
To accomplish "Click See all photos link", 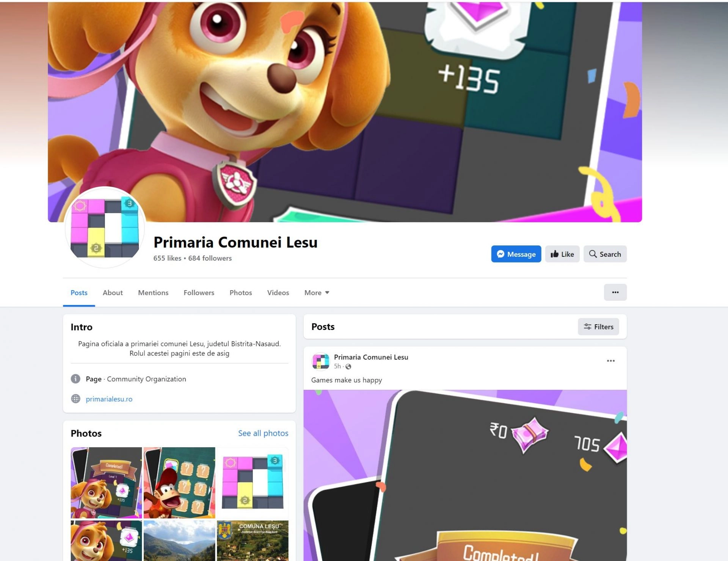I will coord(263,433).
